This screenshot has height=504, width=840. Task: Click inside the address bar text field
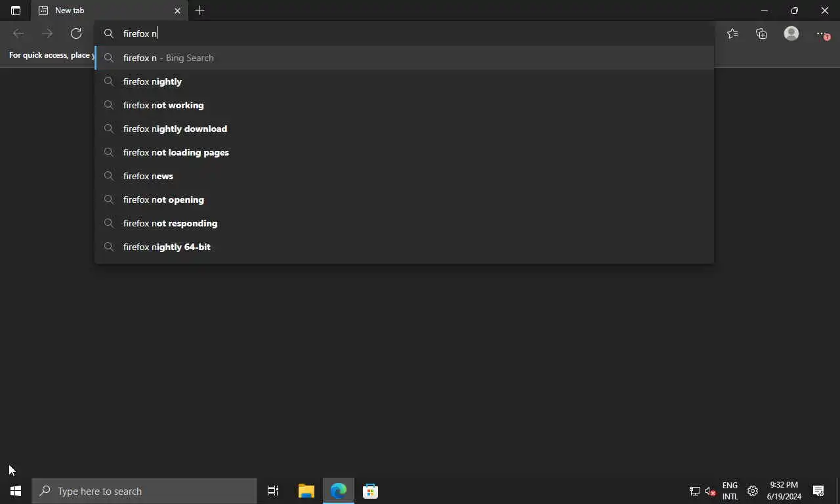pos(404,33)
